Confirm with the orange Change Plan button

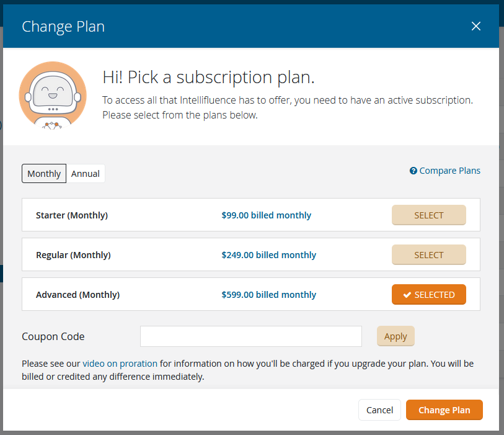click(444, 410)
